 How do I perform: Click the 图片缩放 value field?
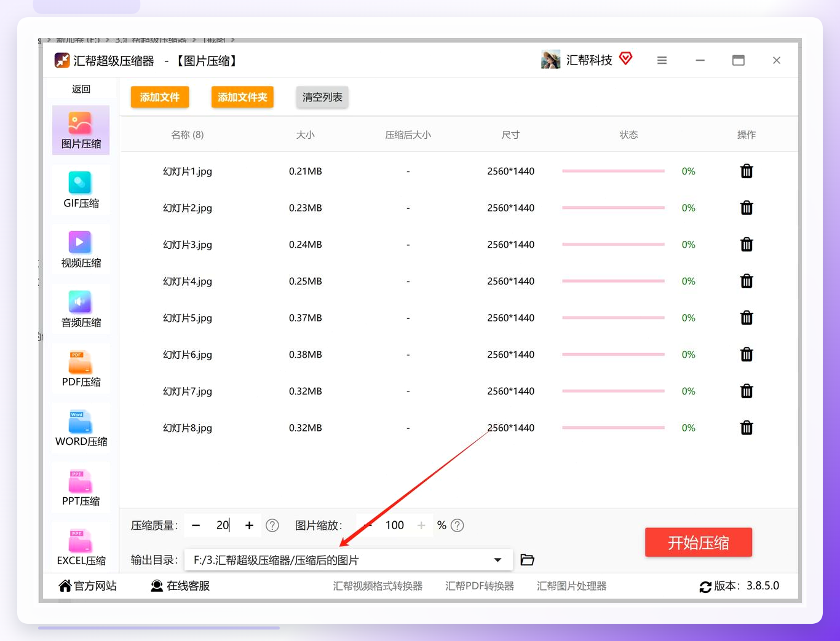click(x=395, y=525)
